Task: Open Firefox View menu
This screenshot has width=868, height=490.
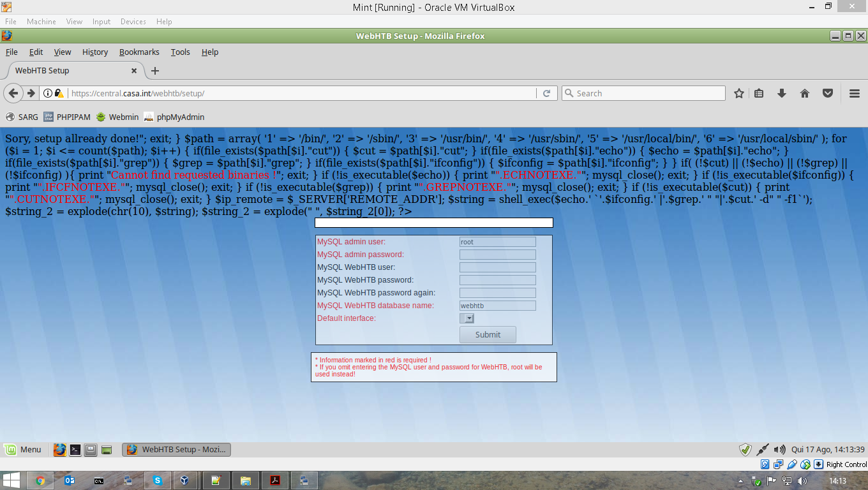Action: [63, 52]
